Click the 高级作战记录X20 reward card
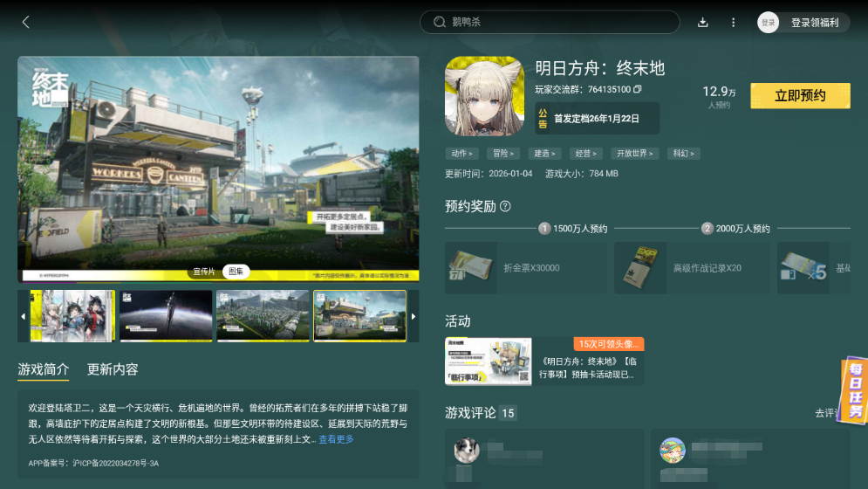The width and height of the screenshot is (868, 489). pos(692,268)
